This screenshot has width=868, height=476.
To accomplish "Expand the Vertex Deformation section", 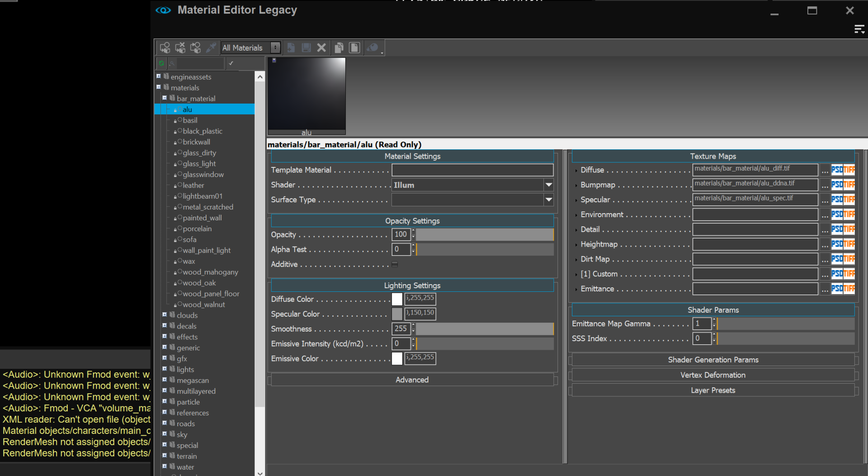I will coord(712,375).
